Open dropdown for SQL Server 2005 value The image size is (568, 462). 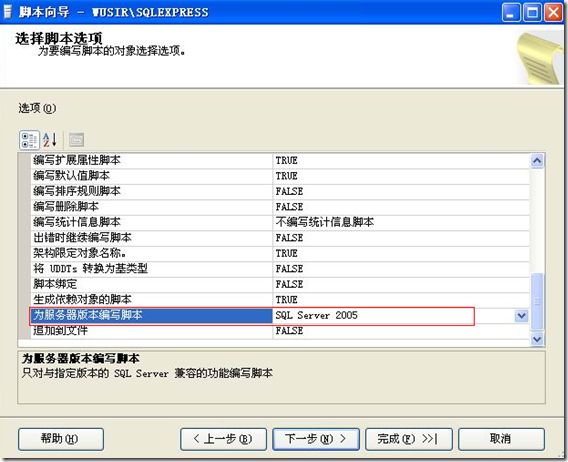point(521,316)
